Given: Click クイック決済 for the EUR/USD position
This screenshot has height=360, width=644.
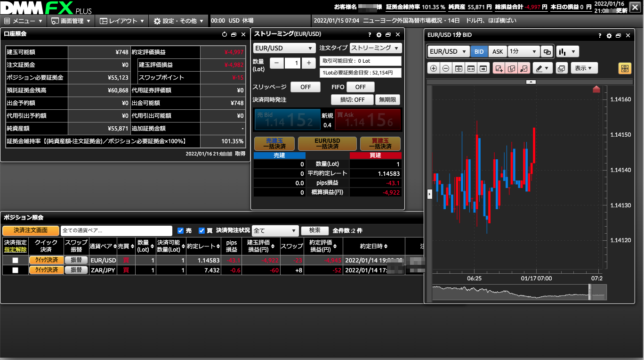Looking at the screenshot, I should tap(46, 260).
